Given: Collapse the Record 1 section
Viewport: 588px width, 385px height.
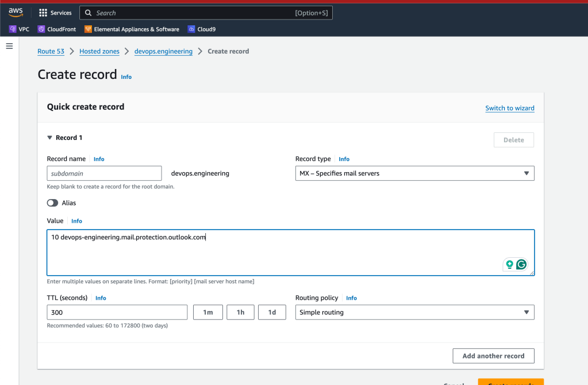Looking at the screenshot, I should (49, 138).
